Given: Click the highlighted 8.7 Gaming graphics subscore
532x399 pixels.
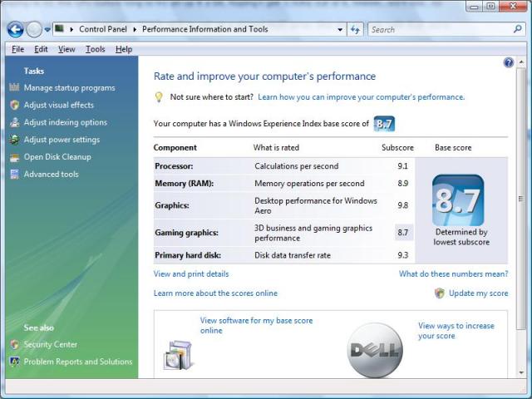Looking at the screenshot, I should [x=403, y=233].
